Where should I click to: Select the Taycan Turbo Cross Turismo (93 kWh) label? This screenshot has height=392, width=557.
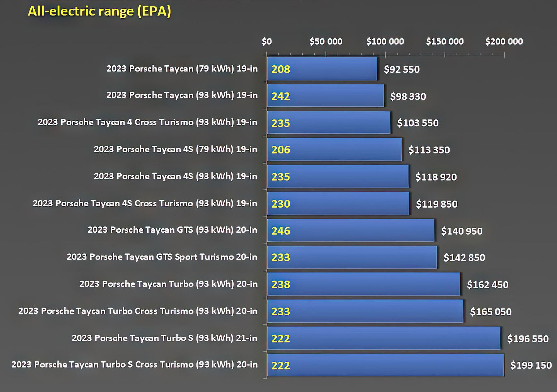tap(138, 311)
